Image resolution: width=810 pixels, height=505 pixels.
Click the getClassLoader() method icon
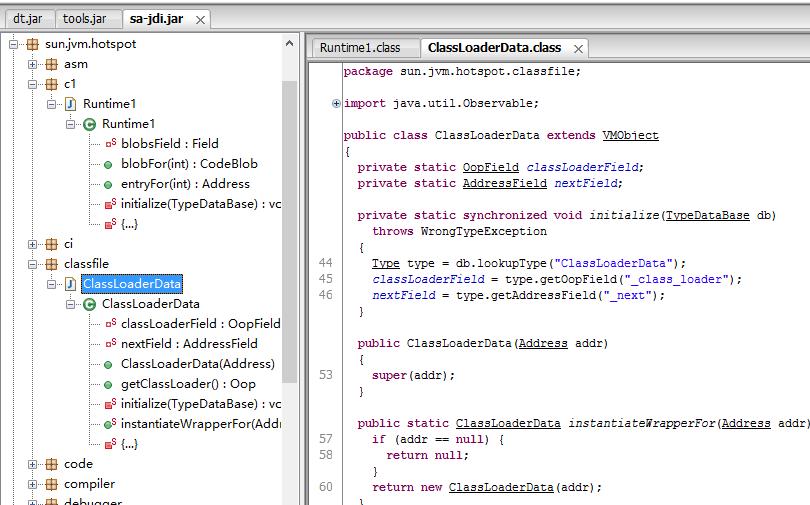click(x=108, y=385)
